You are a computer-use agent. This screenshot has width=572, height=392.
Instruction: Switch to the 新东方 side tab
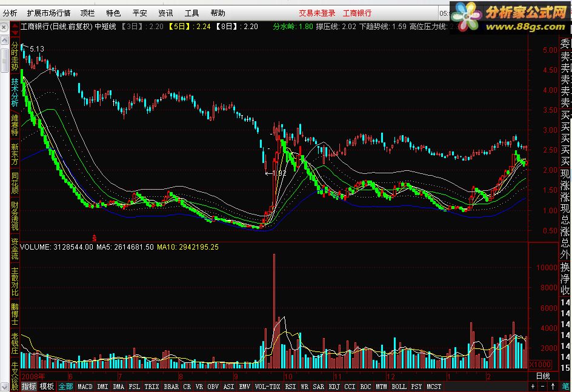pyautogui.click(x=15, y=154)
